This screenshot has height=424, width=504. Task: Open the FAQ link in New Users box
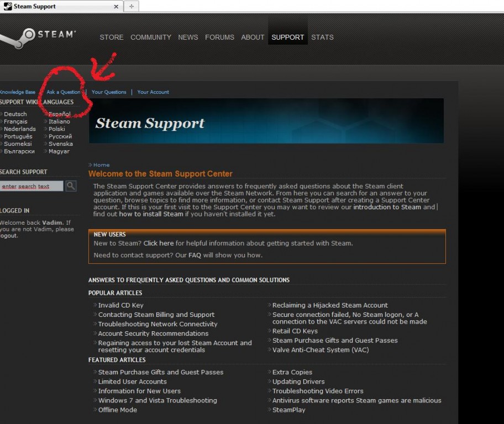pos(195,256)
